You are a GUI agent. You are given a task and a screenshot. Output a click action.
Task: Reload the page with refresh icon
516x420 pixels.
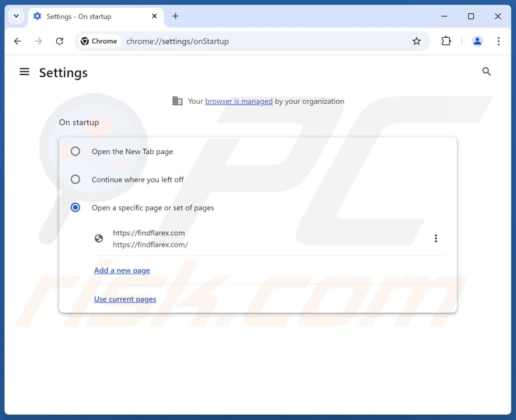point(59,41)
